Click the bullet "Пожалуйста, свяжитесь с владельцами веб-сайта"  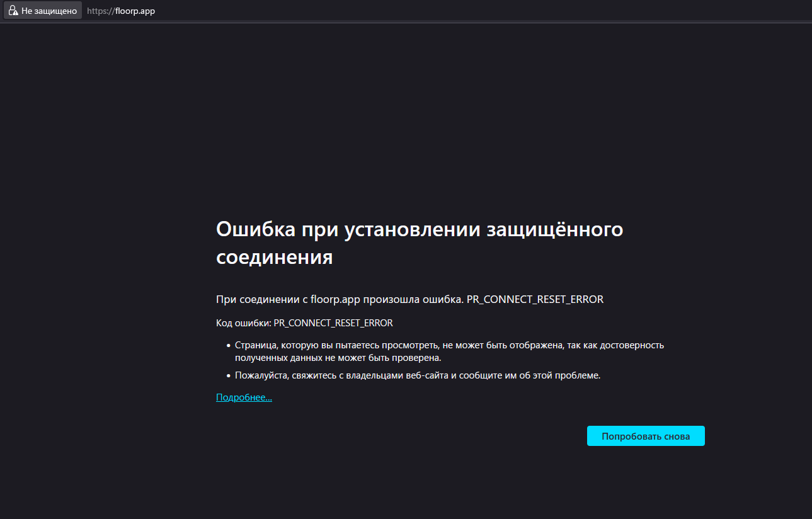click(418, 376)
